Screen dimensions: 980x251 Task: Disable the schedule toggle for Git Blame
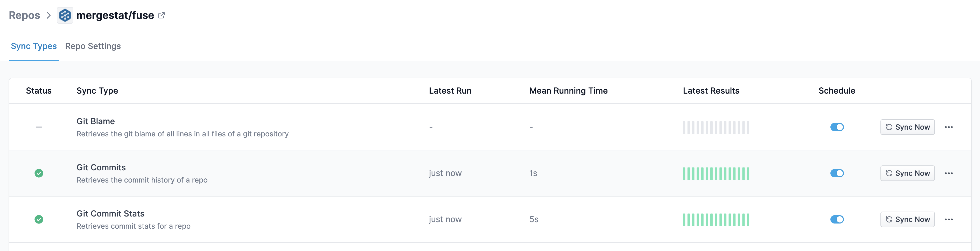[837, 127]
